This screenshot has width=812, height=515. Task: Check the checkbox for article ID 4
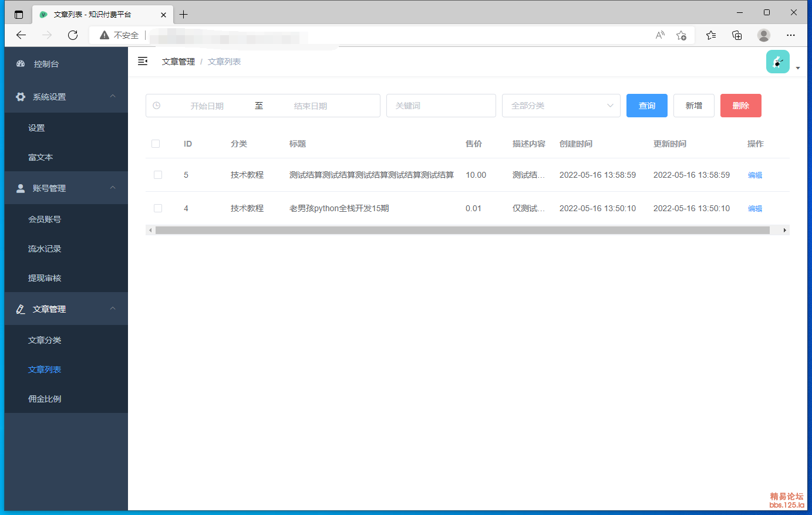157,208
